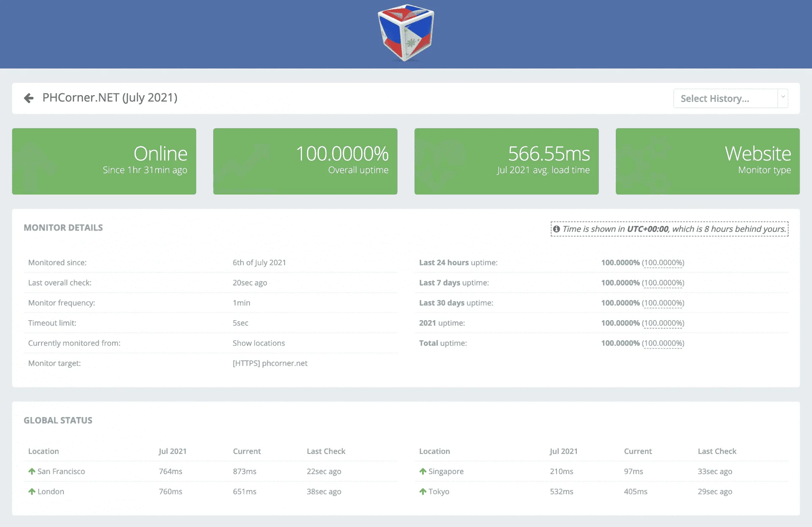Viewport: 812px width, 527px height.
Task: Click Show locations link
Action: 259,343
